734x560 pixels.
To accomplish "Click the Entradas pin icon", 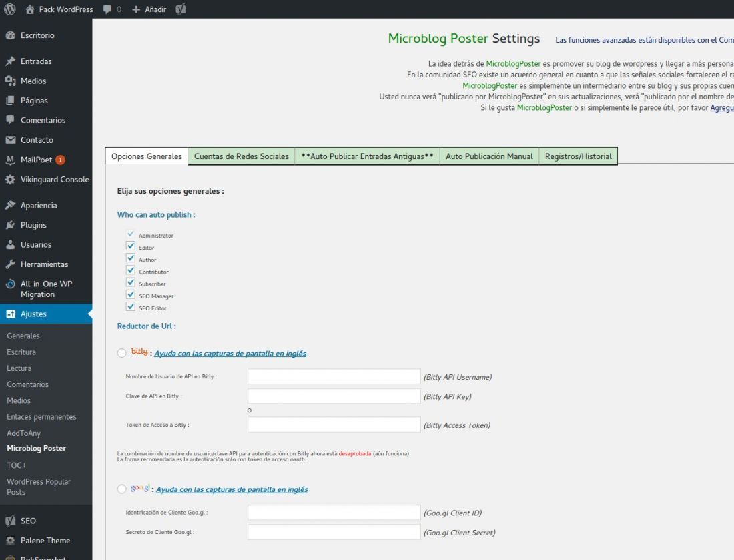I will click(x=10, y=61).
